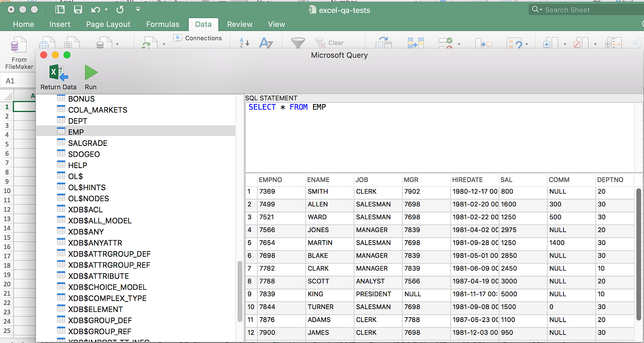The image size is (644, 343).
Task: Click the Clear filter button
Action: [x=329, y=43]
